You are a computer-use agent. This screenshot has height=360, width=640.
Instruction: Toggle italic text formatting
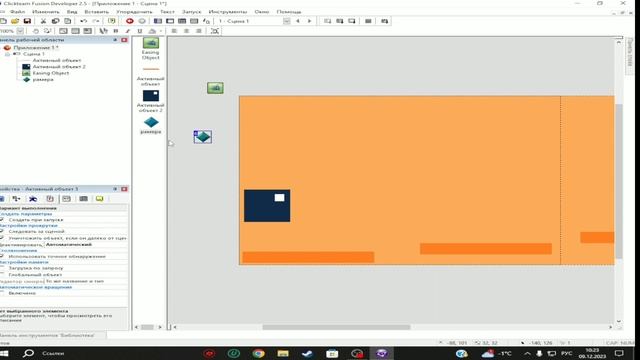pos(128,31)
